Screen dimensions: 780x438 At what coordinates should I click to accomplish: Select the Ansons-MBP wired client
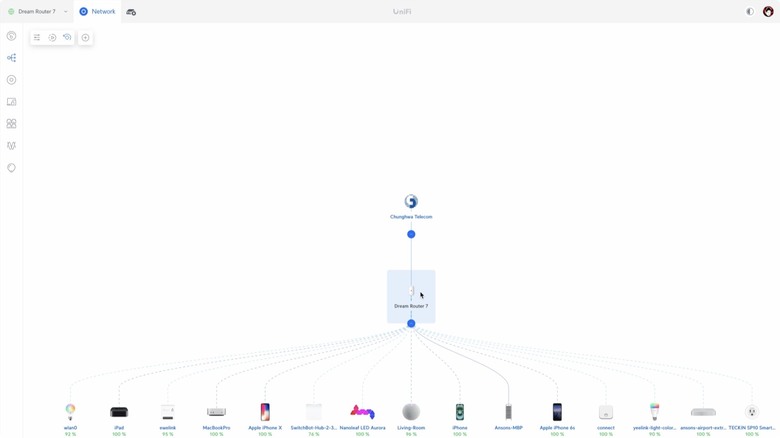click(x=508, y=412)
